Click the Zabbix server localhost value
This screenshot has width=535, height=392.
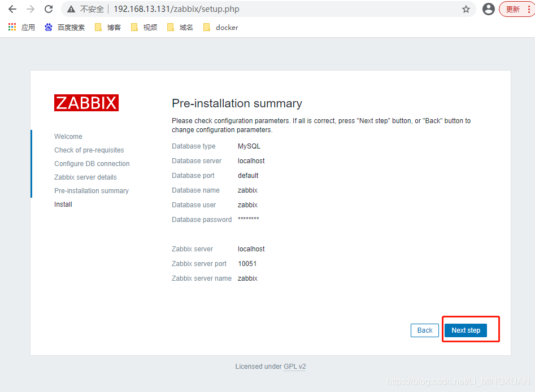[x=251, y=249]
